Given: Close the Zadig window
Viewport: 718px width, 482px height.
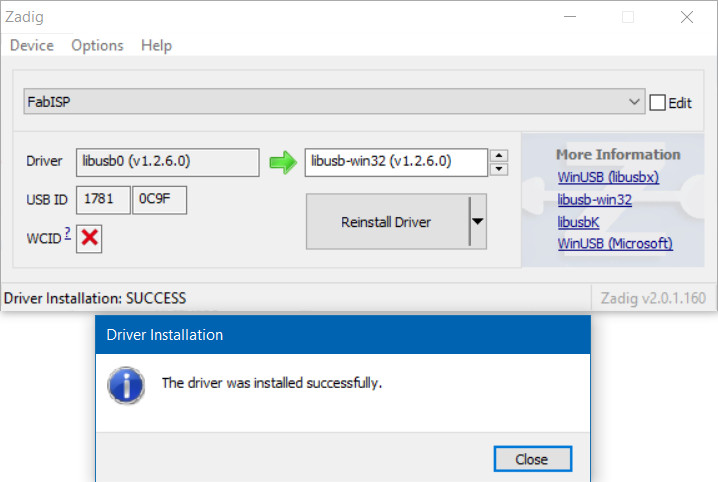Looking at the screenshot, I should coord(686,17).
